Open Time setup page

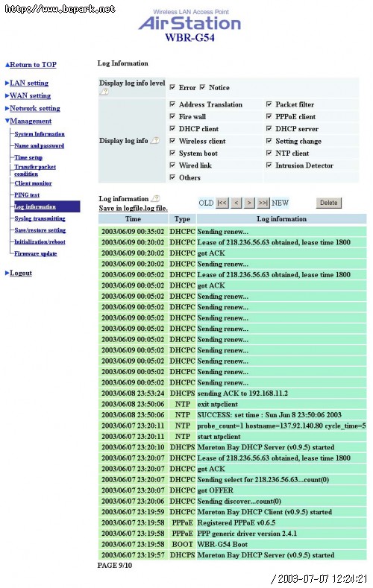(x=28, y=157)
